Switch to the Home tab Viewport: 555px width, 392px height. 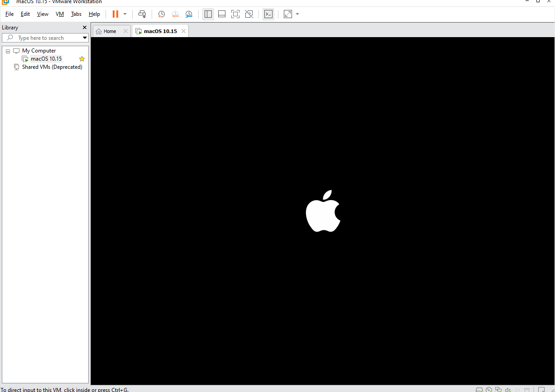point(110,31)
